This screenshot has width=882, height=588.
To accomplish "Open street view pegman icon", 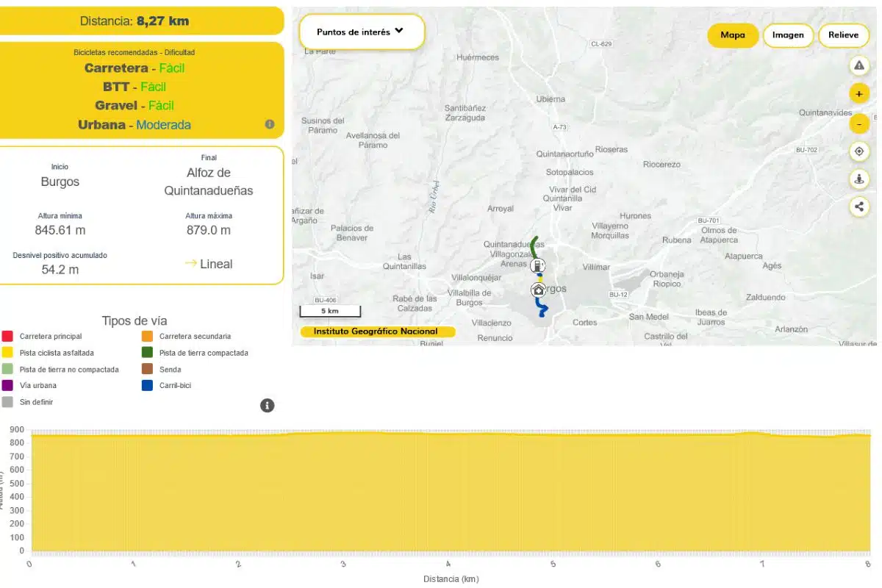I will coord(858,179).
